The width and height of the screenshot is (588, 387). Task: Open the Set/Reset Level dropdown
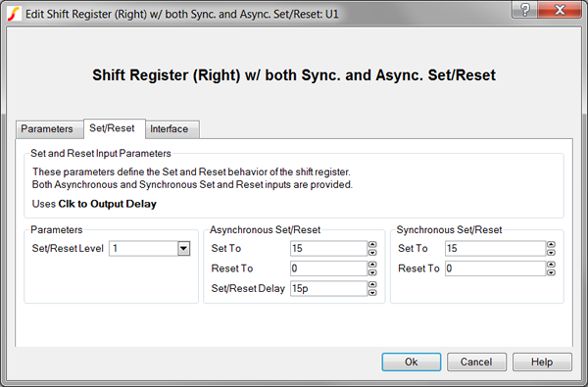[184, 248]
